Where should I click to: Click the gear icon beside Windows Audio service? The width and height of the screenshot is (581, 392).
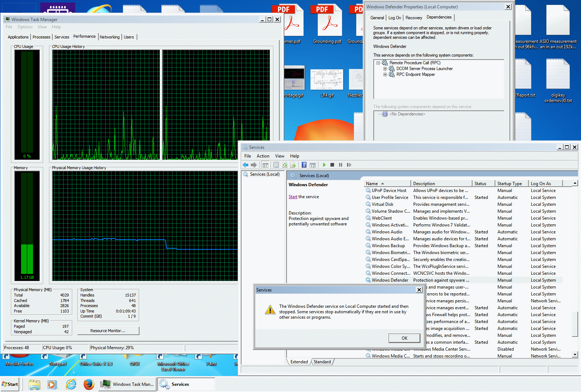pyautogui.click(x=368, y=232)
